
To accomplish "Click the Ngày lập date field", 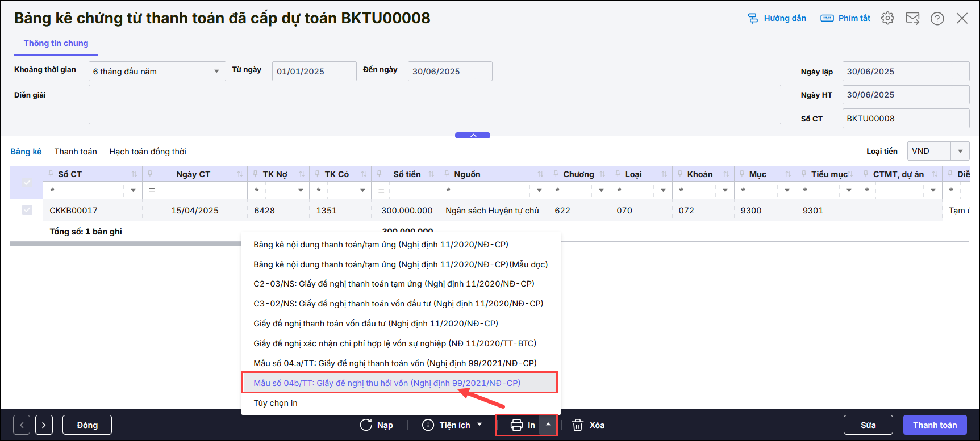I will (x=906, y=72).
